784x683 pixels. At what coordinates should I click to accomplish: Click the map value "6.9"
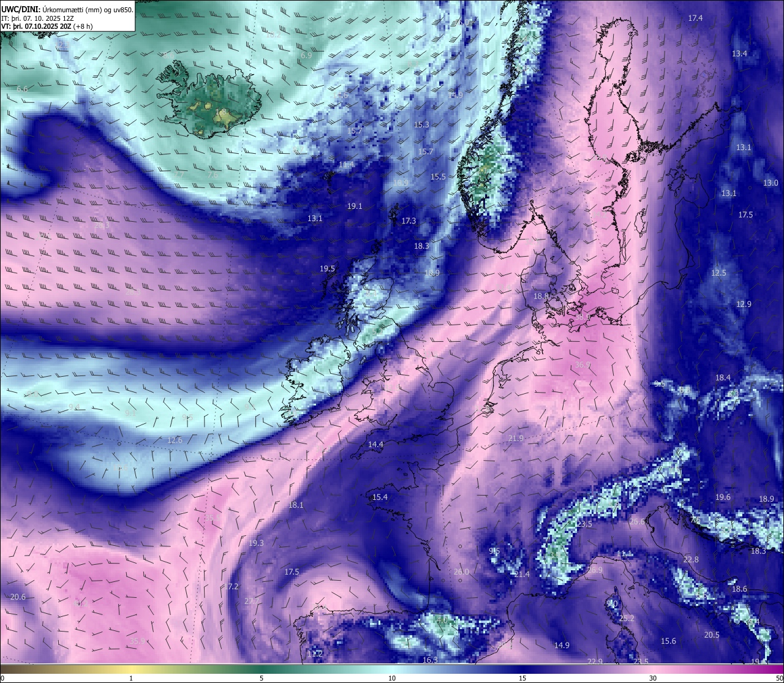[307, 56]
